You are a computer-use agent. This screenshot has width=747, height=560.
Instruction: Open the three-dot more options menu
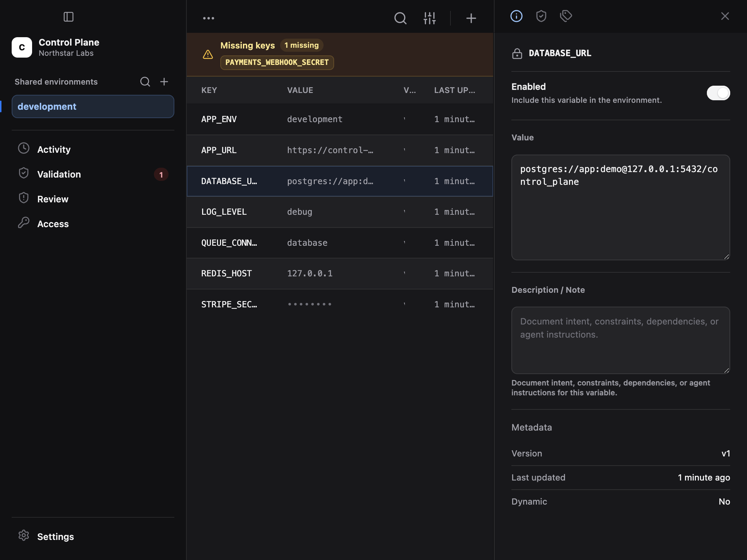pos(209,18)
